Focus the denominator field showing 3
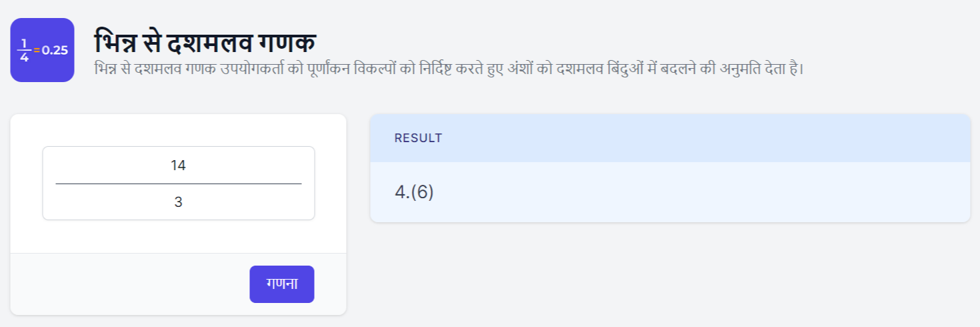 178,202
